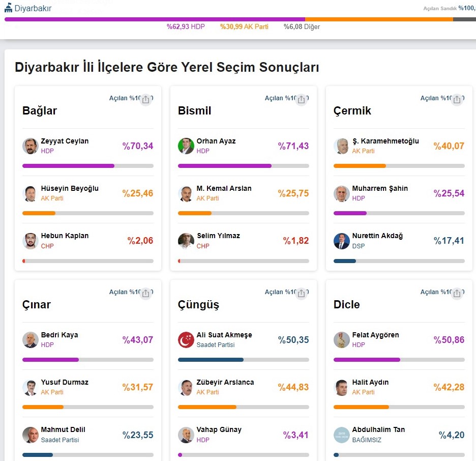Click the Diyarbakır municipality building icon
This screenshot has height=461, width=476.
pyautogui.click(x=8, y=8)
